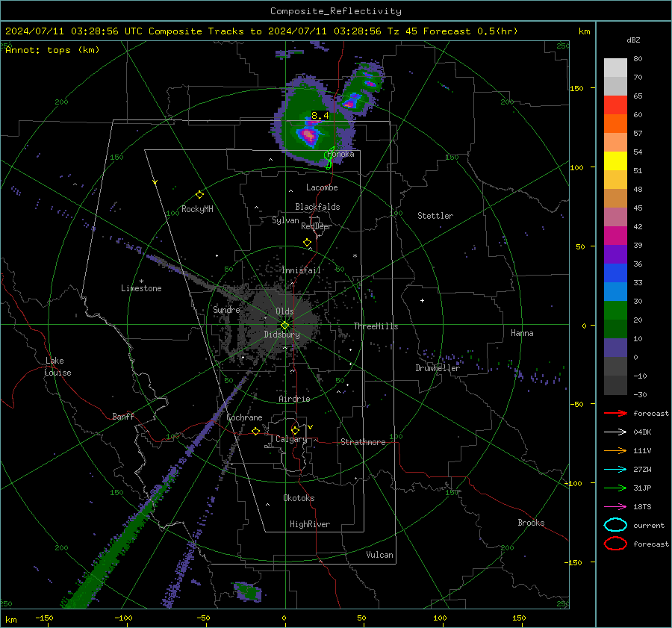The width and height of the screenshot is (672, 628).
Task: Click the RockyMH label
Action: coord(197,209)
